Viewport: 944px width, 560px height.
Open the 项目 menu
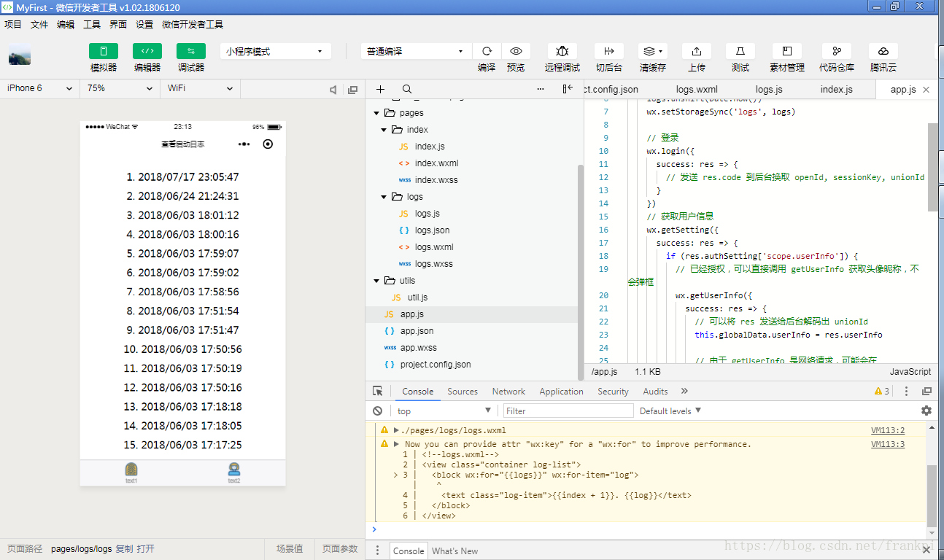(x=13, y=24)
